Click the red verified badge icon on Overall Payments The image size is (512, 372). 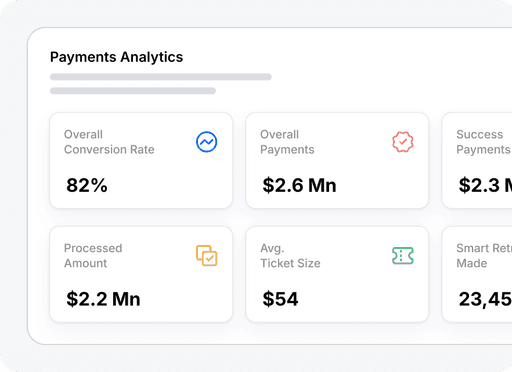pyautogui.click(x=403, y=142)
